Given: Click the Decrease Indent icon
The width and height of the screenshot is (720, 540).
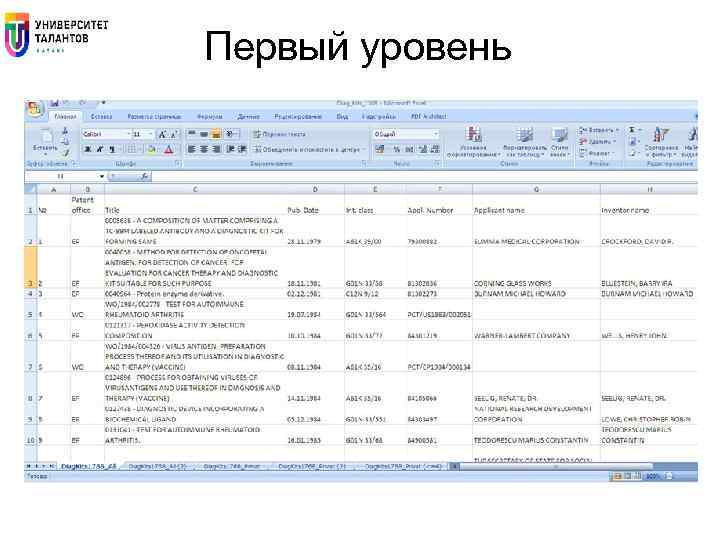Looking at the screenshot, I should tap(231, 149).
